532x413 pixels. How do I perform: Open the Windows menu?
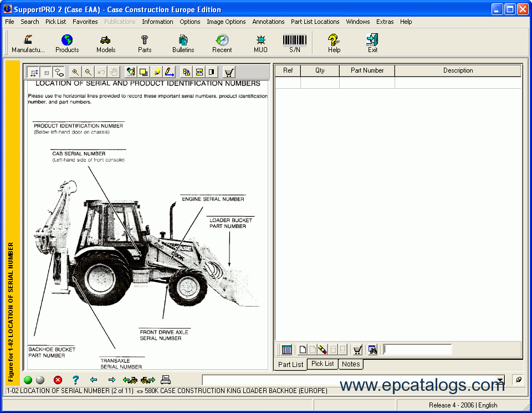click(358, 22)
